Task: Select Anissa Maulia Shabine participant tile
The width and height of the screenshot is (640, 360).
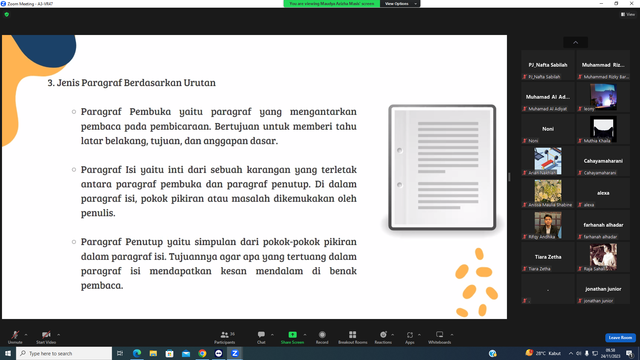Action: pos(548,193)
